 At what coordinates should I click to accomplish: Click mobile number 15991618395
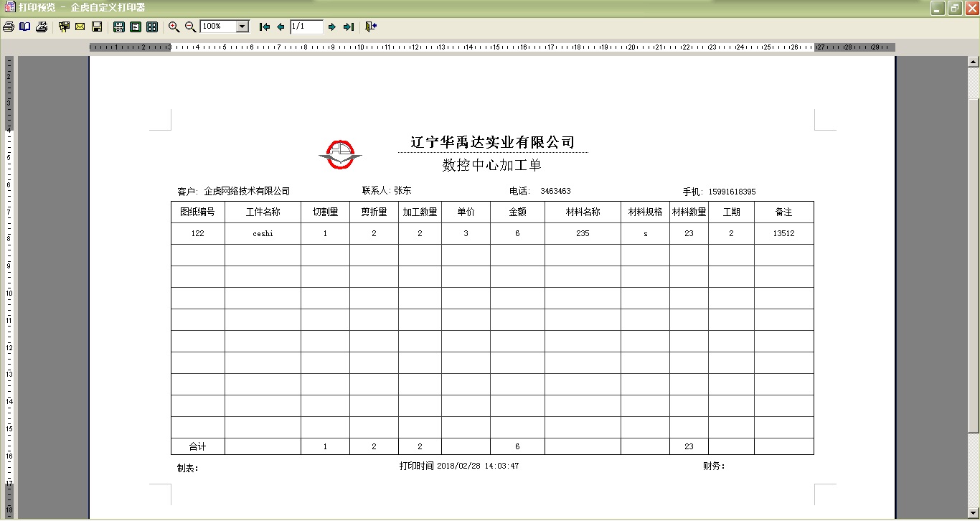(732, 192)
